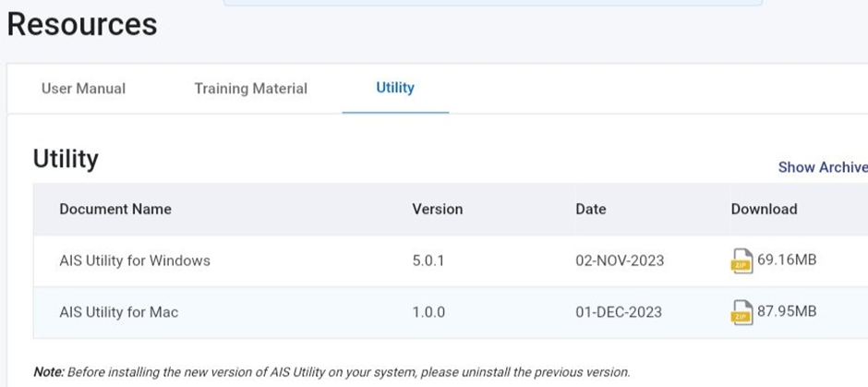Switch to the Training Material tab
868x387 pixels.
(250, 89)
